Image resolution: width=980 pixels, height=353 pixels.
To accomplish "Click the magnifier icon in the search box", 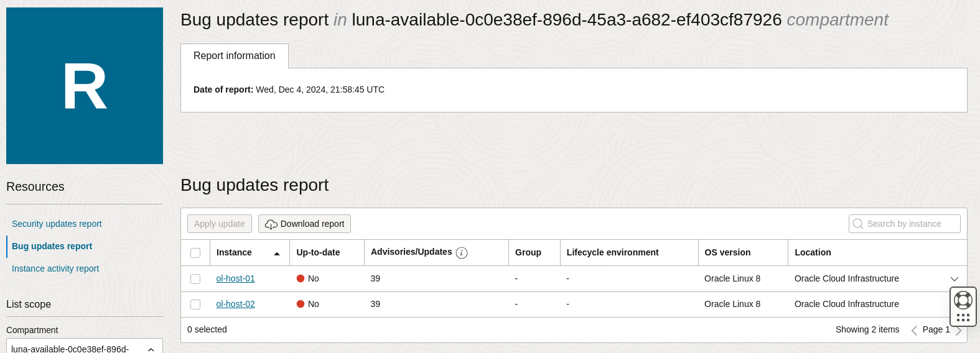I will click(858, 224).
